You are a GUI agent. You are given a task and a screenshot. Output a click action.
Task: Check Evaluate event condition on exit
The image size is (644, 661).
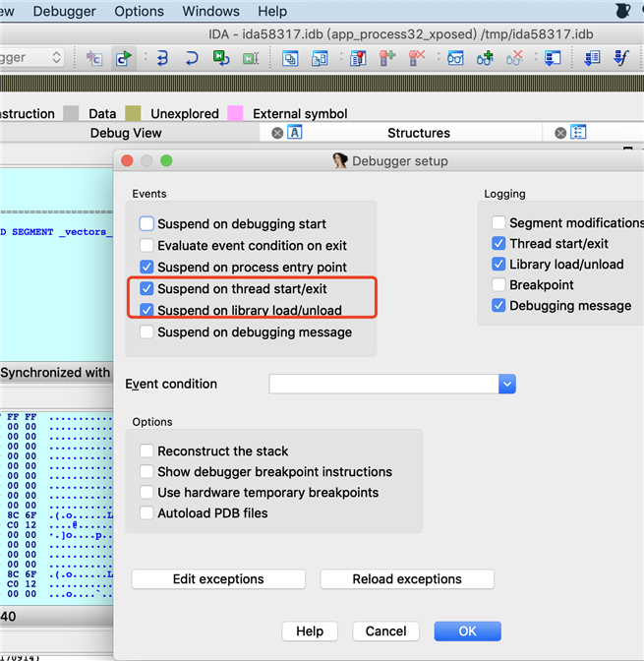[146, 245]
